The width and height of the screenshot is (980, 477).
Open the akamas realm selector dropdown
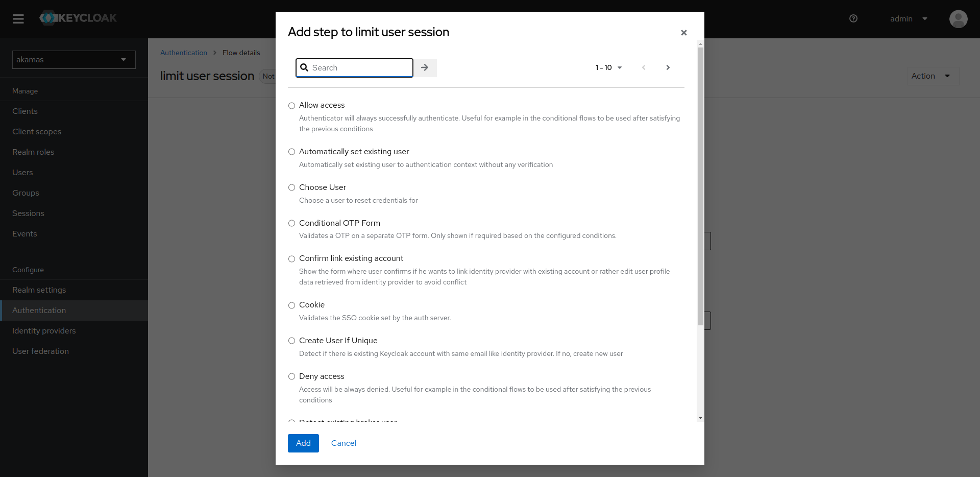(x=73, y=60)
